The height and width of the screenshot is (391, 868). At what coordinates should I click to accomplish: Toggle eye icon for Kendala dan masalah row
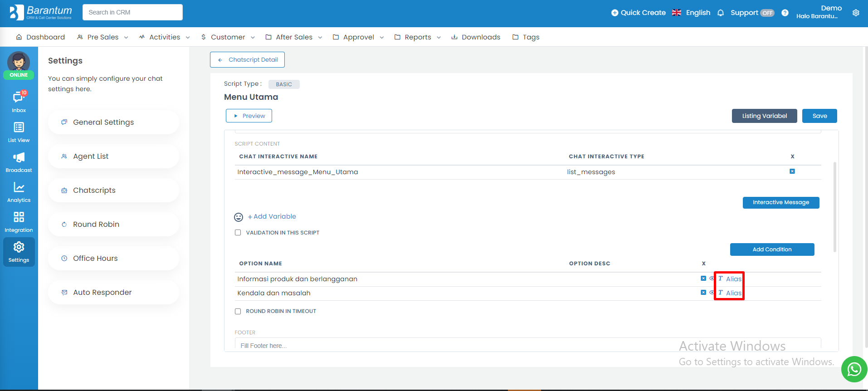[712, 293]
